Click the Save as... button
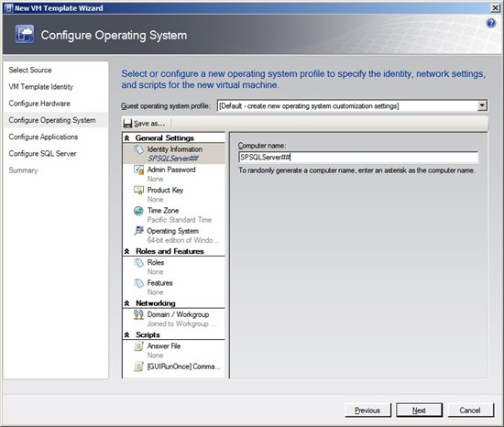The height and width of the screenshot is (427, 504). [x=145, y=124]
